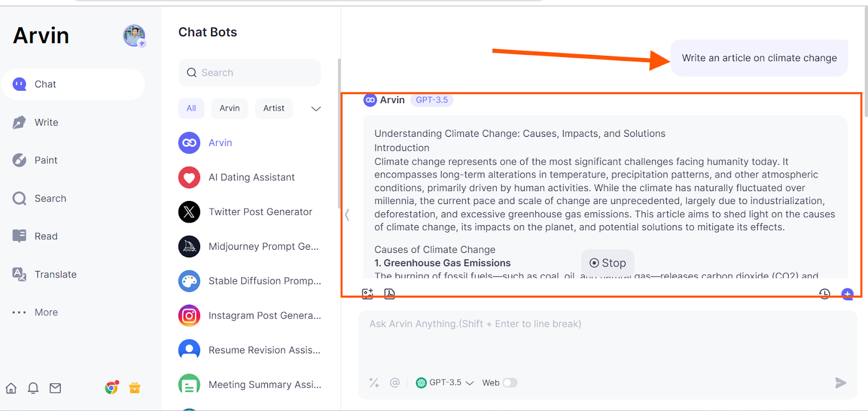Expand more bot category filters chevron
Viewport: 868px width, 411px height.
click(316, 109)
